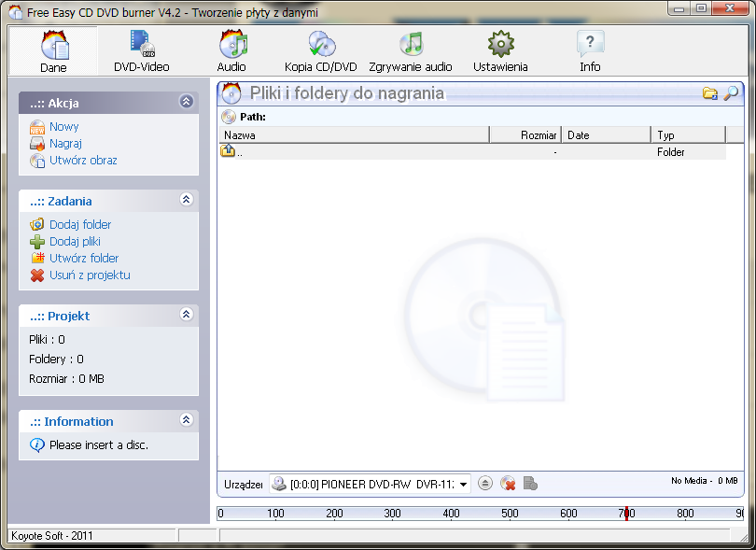Viewport: 756px width, 550px height.
Task: Click the folder browse icon in header
Action: click(710, 93)
